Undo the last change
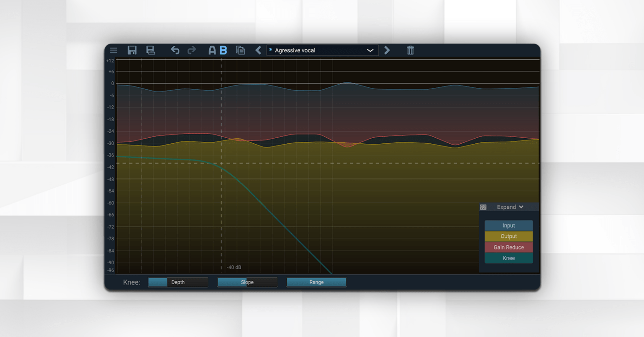The width and height of the screenshot is (644, 337). (175, 50)
